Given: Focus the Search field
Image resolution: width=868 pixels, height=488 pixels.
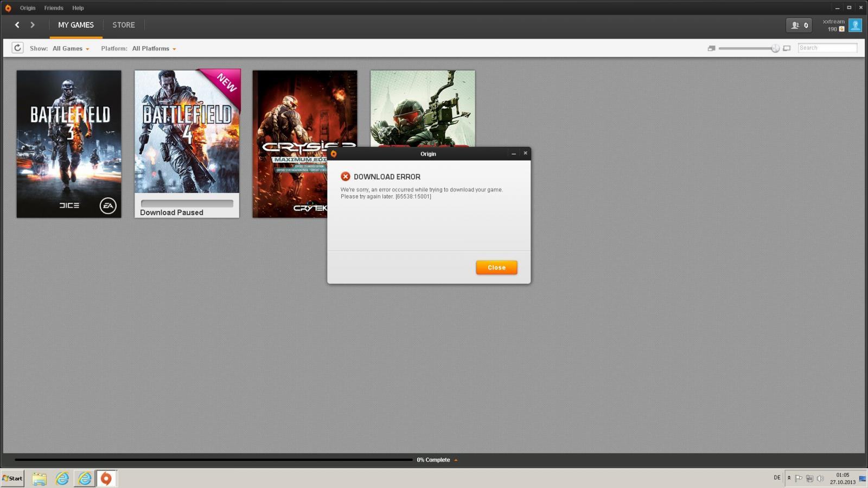Looking at the screenshot, I should pyautogui.click(x=827, y=48).
